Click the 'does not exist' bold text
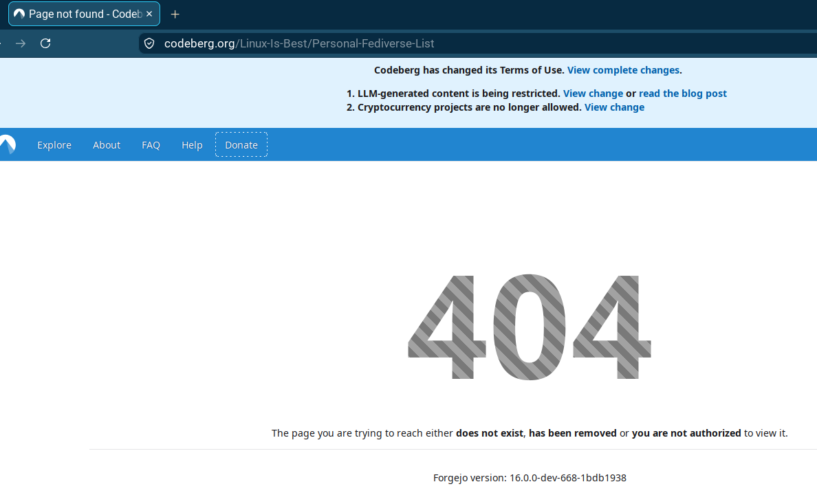Screen dimensions: 817x504 (489, 433)
